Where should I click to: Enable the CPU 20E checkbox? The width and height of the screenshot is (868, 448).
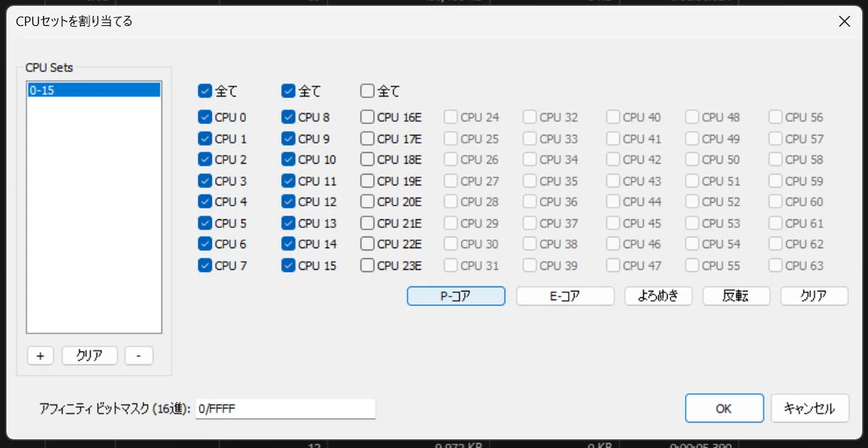coord(367,202)
